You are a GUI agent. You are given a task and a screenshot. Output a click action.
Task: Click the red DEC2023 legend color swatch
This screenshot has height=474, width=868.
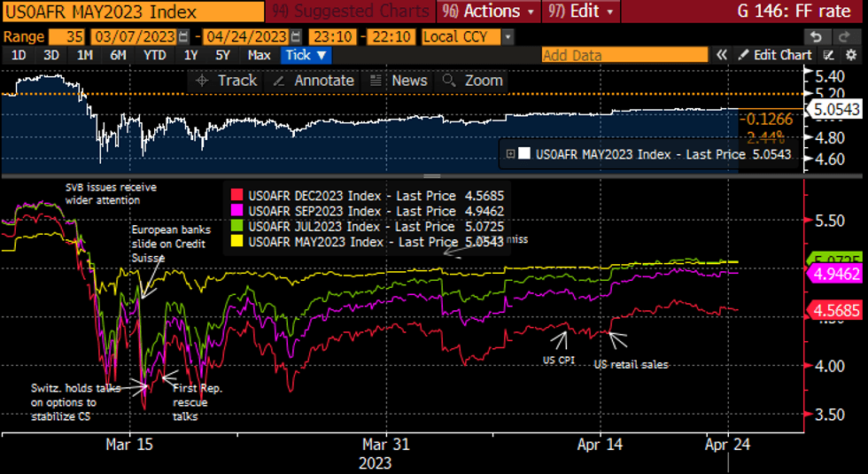tap(236, 196)
